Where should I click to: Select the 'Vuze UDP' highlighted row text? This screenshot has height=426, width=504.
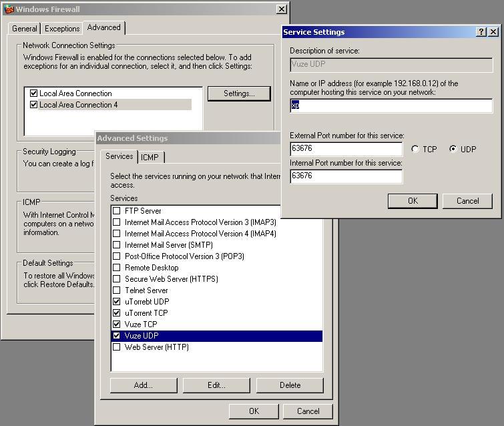pyautogui.click(x=142, y=336)
